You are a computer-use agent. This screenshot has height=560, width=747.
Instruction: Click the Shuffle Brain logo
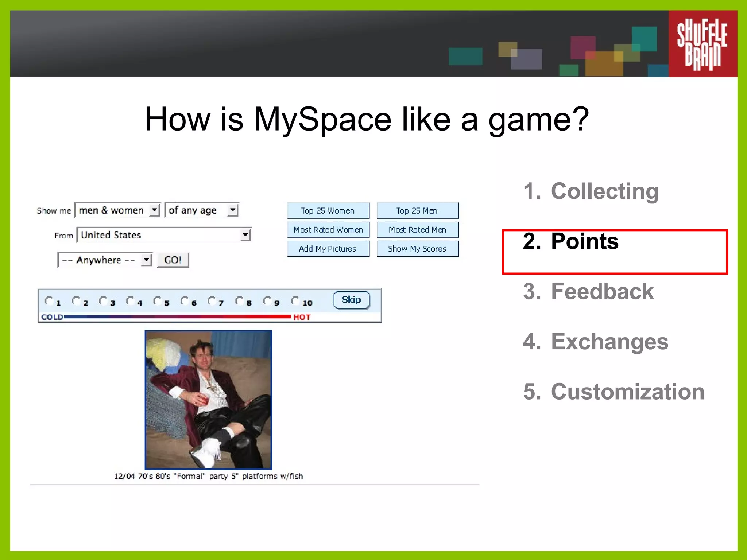703,43
